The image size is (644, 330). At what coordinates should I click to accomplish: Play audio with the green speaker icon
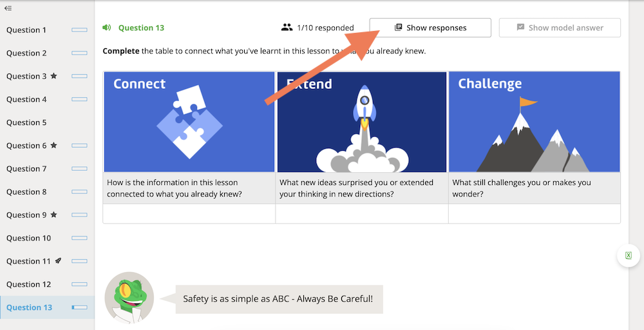tap(106, 28)
